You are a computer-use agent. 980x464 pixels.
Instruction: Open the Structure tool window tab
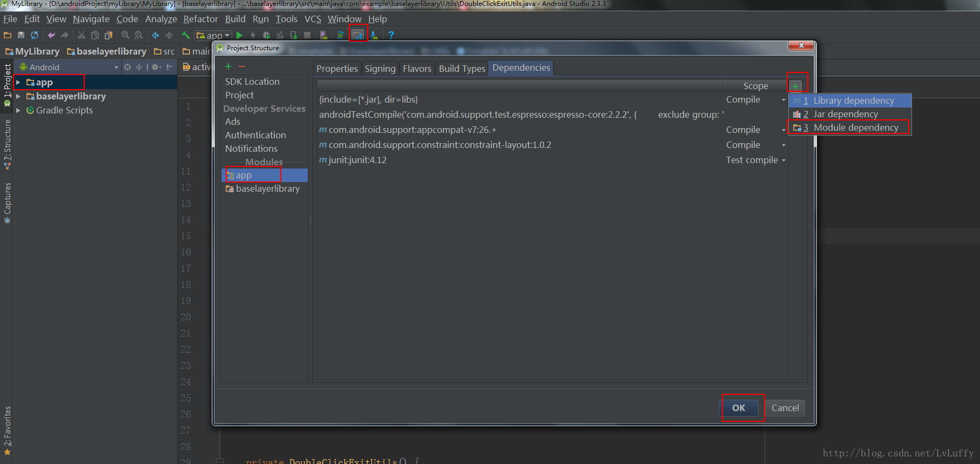coord(8,145)
